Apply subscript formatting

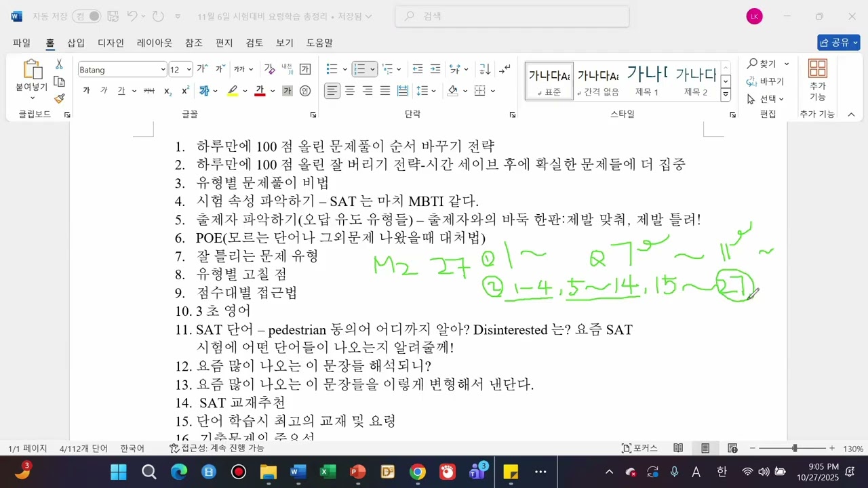(168, 91)
